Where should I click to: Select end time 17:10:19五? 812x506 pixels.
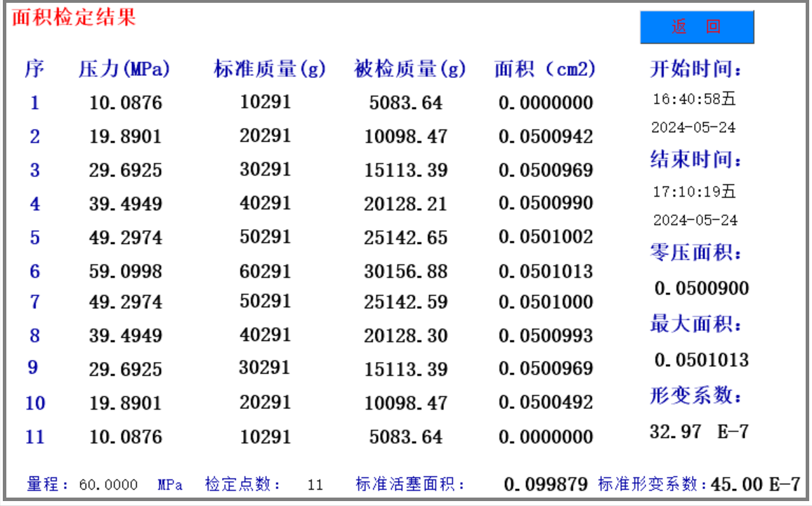[x=695, y=192]
